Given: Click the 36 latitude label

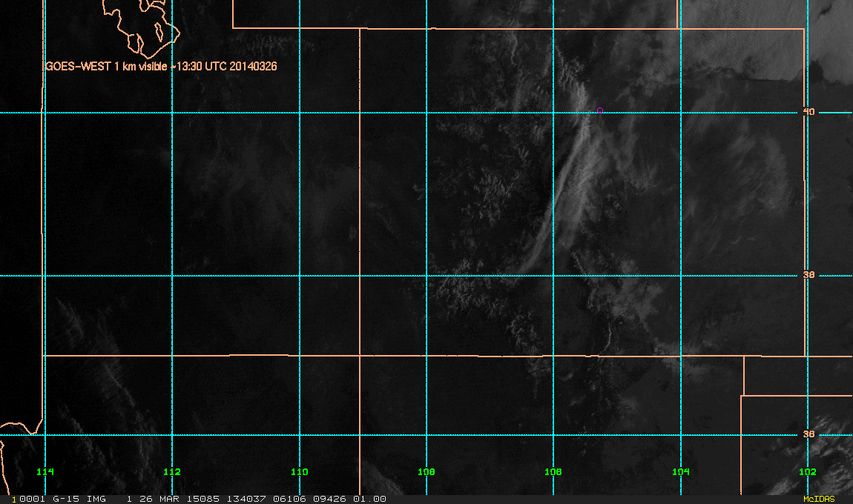Looking at the screenshot, I should pyautogui.click(x=809, y=434).
